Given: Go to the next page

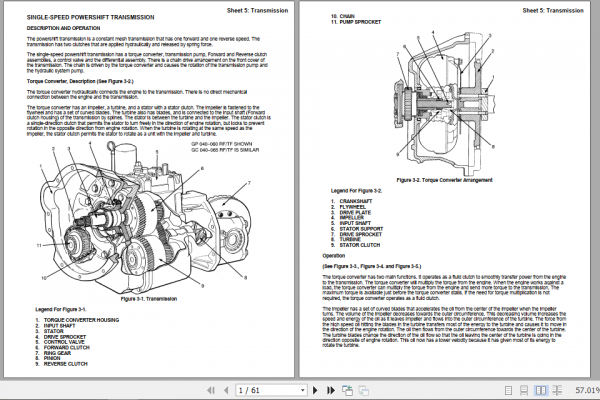Looking at the screenshot, I should (315, 390).
